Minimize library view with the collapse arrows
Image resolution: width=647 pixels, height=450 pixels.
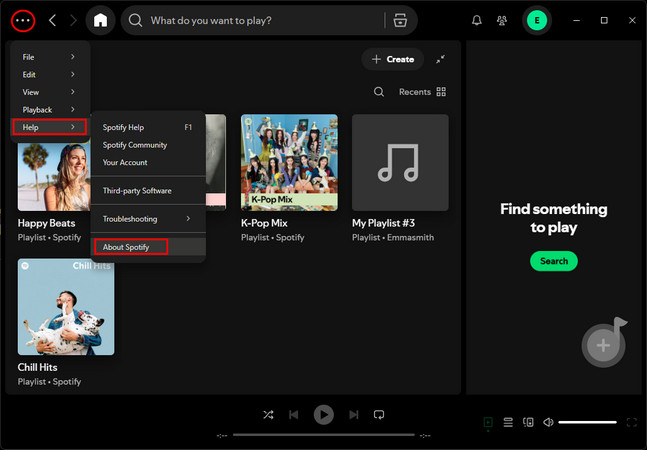click(x=440, y=59)
